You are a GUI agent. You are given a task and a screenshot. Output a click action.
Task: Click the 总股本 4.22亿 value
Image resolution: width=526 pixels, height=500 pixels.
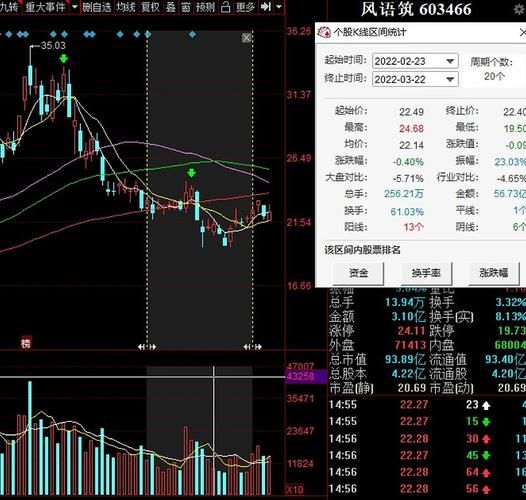click(408, 374)
